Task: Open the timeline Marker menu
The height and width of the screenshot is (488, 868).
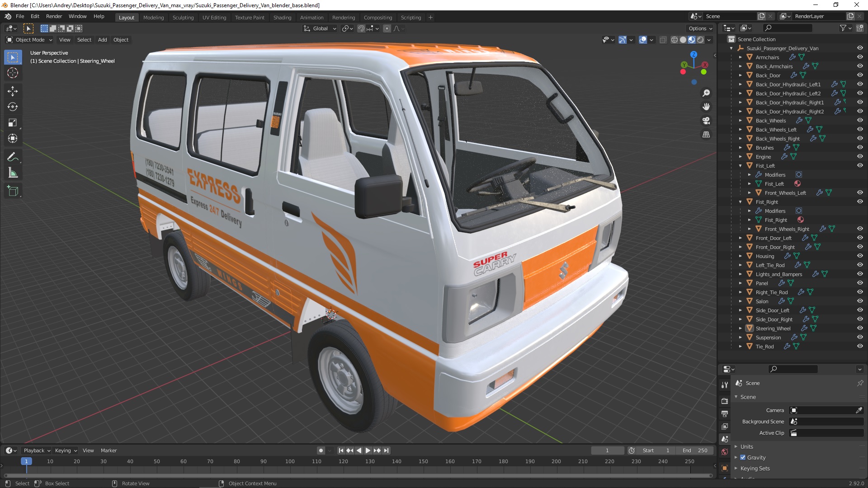Action: pyautogui.click(x=108, y=450)
